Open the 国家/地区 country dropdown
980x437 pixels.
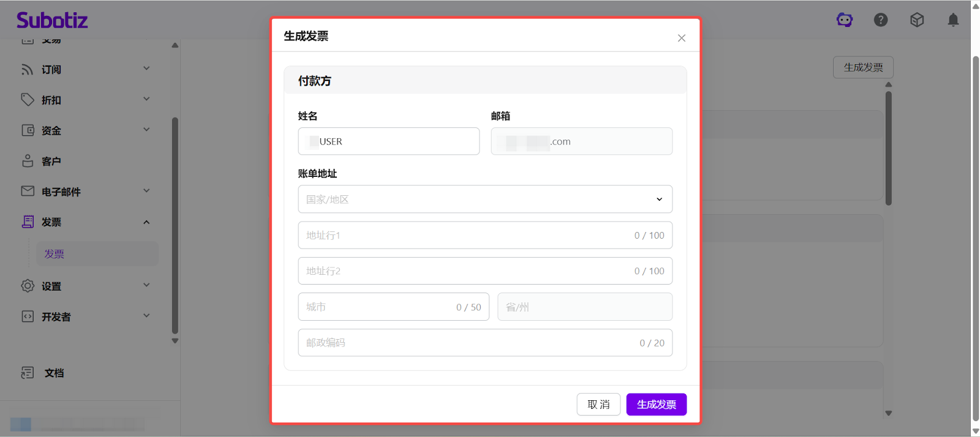click(484, 199)
